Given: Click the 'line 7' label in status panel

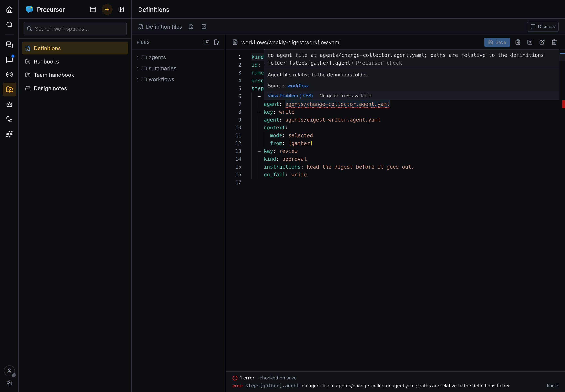Looking at the screenshot, I should click(x=552, y=386).
